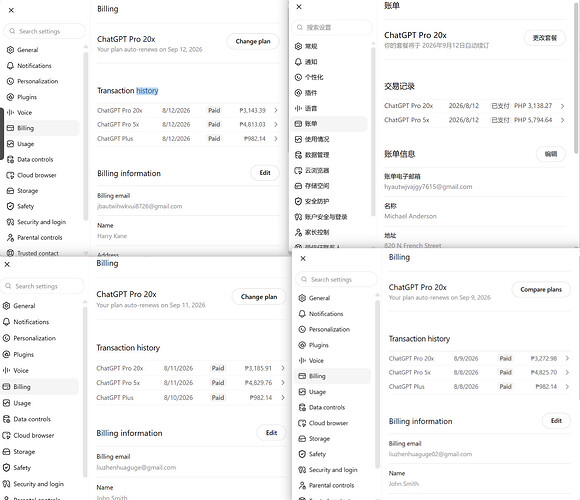Open chevron for PHP 3,138.27 transaction

tap(562, 106)
